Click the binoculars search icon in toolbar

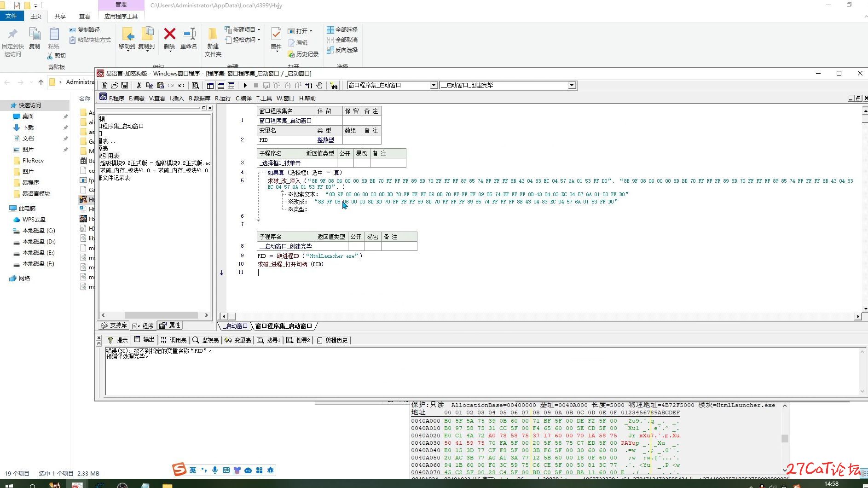334,85
